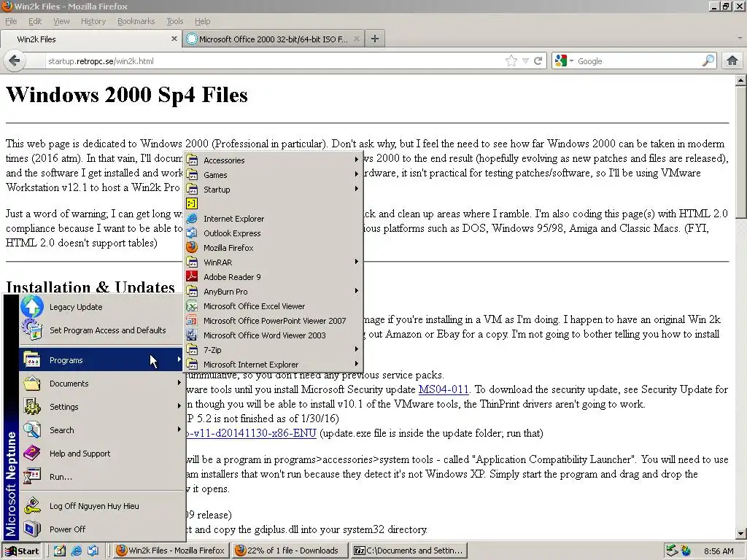The image size is (747, 560).
Task: Select Programs in Start menu
Action: point(101,360)
